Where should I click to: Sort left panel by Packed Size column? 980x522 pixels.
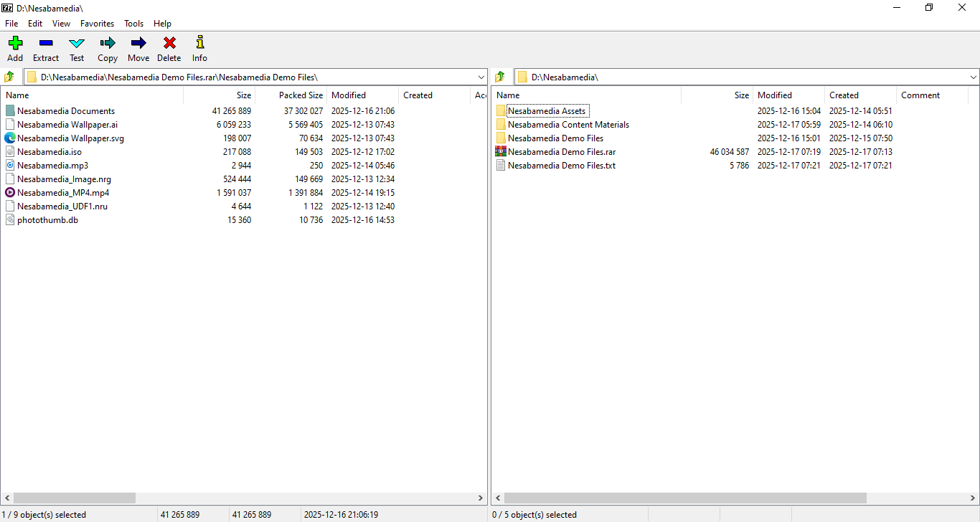click(300, 95)
